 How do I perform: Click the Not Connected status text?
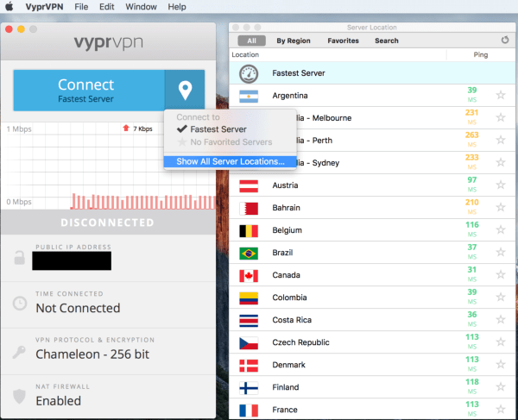78,308
